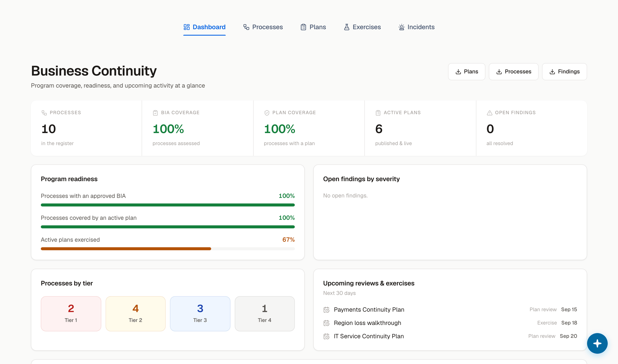Click the download icon in Processes button
The height and width of the screenshot is (364, 618).
[499, 72]
